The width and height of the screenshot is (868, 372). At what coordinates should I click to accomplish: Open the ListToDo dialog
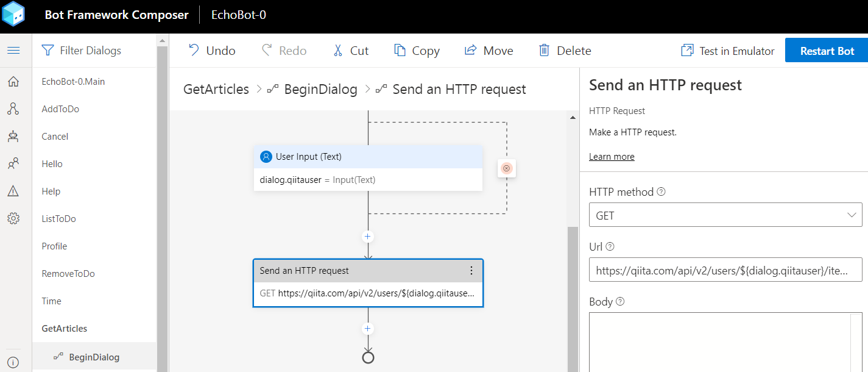pyautogui.click(x=58, y=219)
